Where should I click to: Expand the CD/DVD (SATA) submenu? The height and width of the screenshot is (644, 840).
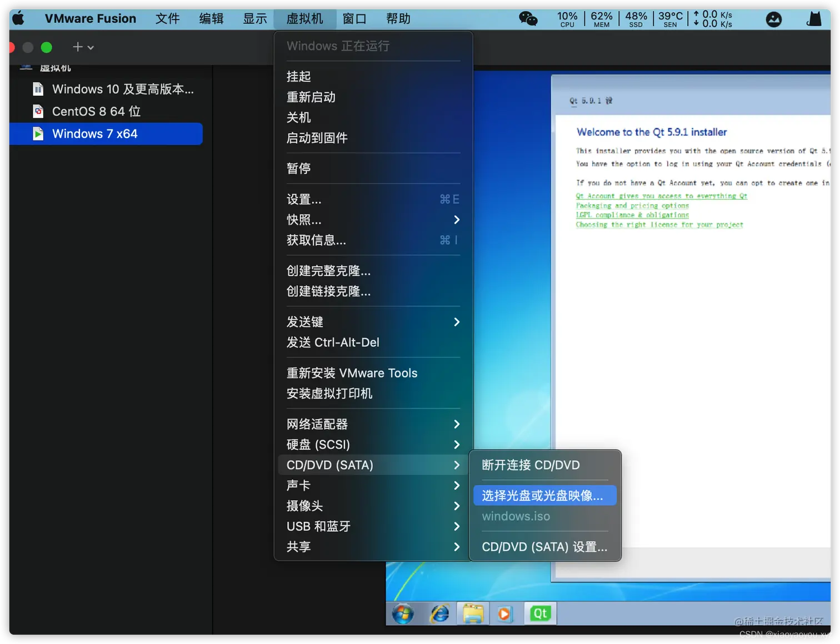click(x=373, y=465)
